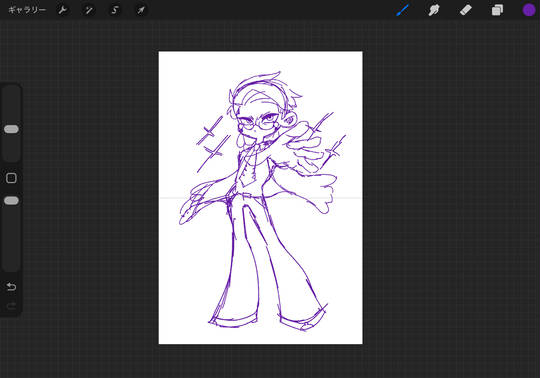
Task: Activate the Selection S tool
Action: pos(115,10)
